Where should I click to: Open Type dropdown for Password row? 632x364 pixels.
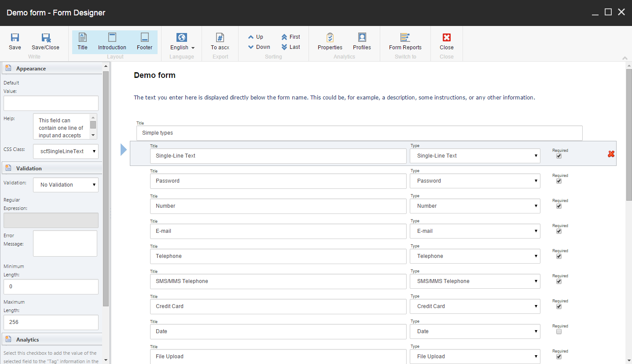click(475, 181)
